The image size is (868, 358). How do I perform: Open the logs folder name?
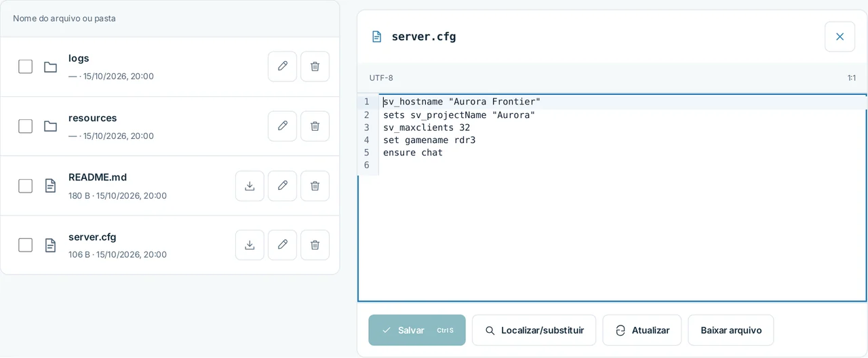coord(79,58)
